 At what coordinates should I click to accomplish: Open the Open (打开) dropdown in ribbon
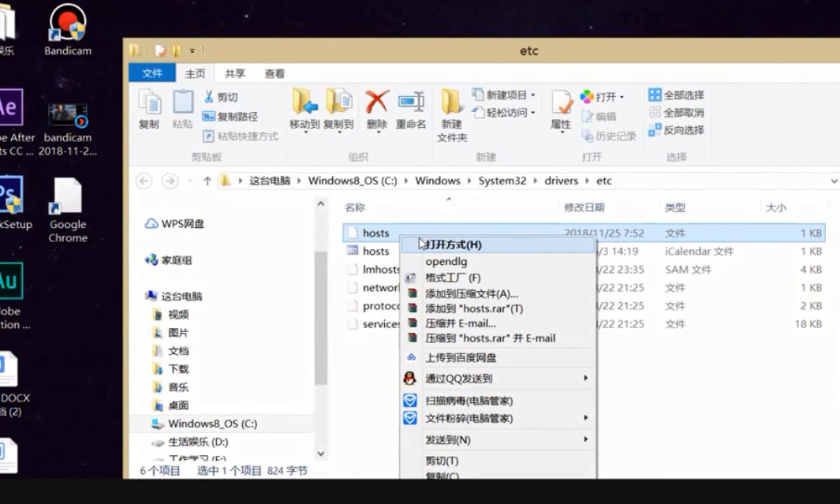coord(603,97)
